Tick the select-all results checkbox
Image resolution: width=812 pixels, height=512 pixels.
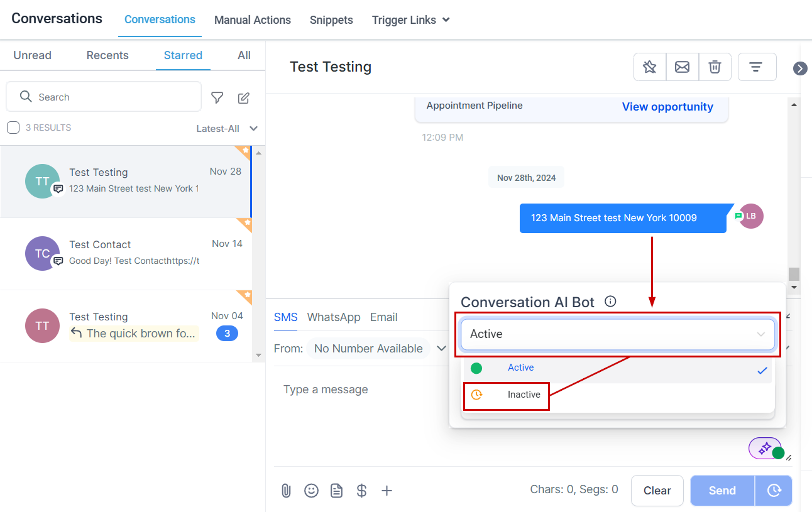(x=13, y=128)
